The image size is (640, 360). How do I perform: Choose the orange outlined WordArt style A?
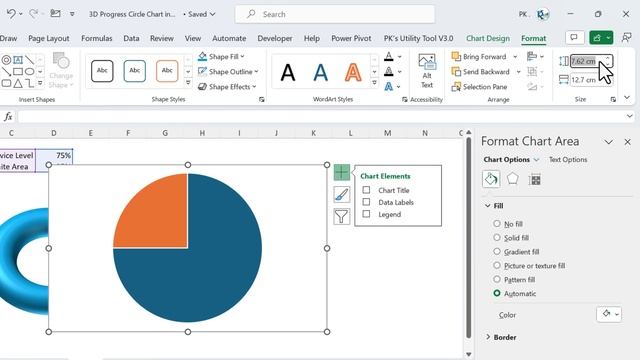(x=353, y=73)
